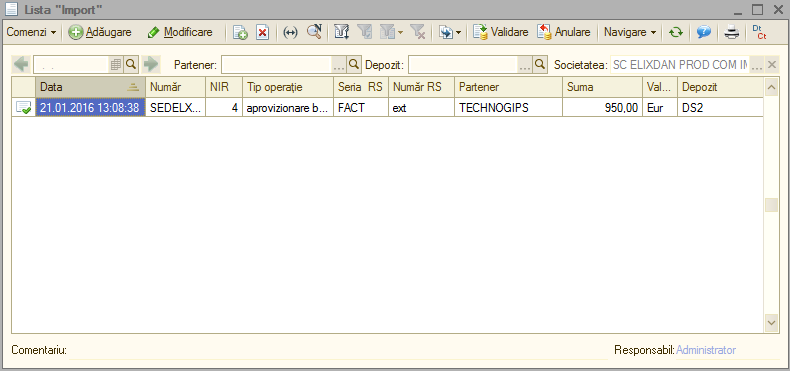Screen dimensions: 790x371
Task: Click the Validare toolbar button
Action: tap(501, 32)
